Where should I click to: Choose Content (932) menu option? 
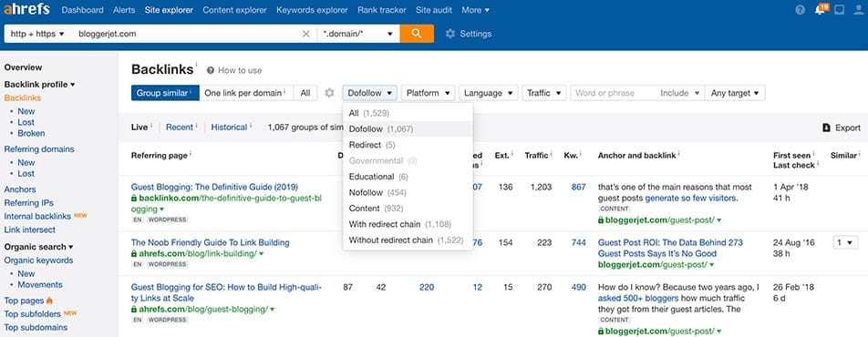click(x=408, y=209)
